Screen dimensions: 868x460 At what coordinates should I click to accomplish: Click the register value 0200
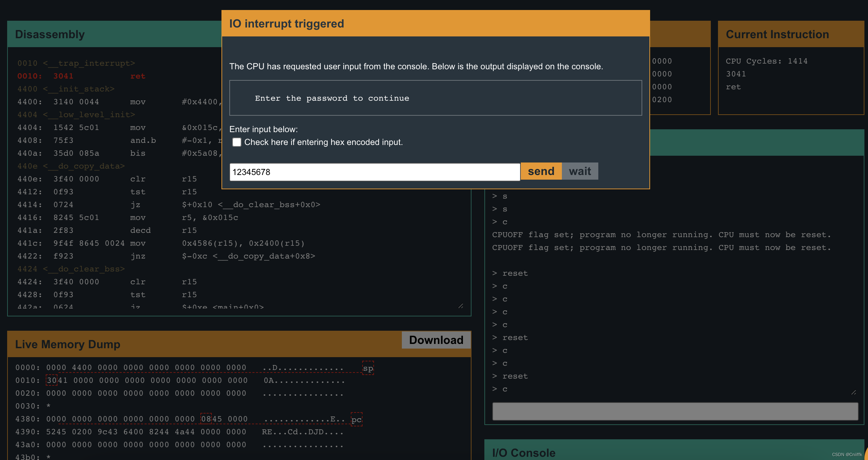tap(662, 100)
